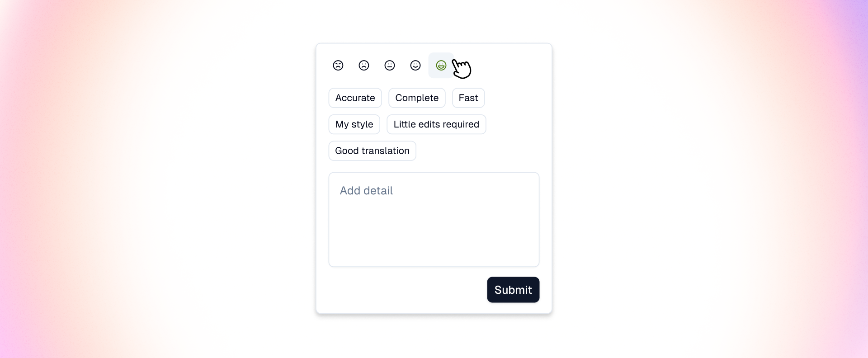
Task: Toggle the Complete feedback tag
Action: click(x=417, y=98)
